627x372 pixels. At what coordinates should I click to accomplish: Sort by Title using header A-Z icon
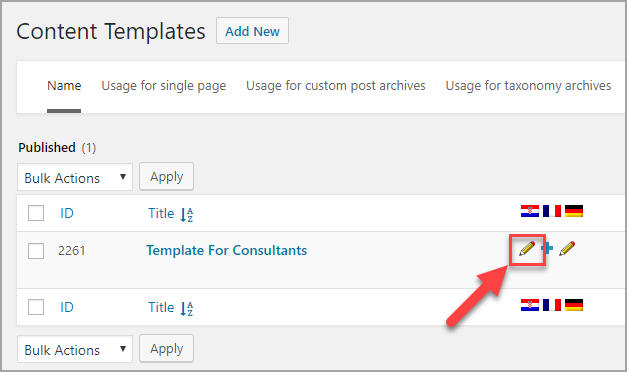[186, 215]
